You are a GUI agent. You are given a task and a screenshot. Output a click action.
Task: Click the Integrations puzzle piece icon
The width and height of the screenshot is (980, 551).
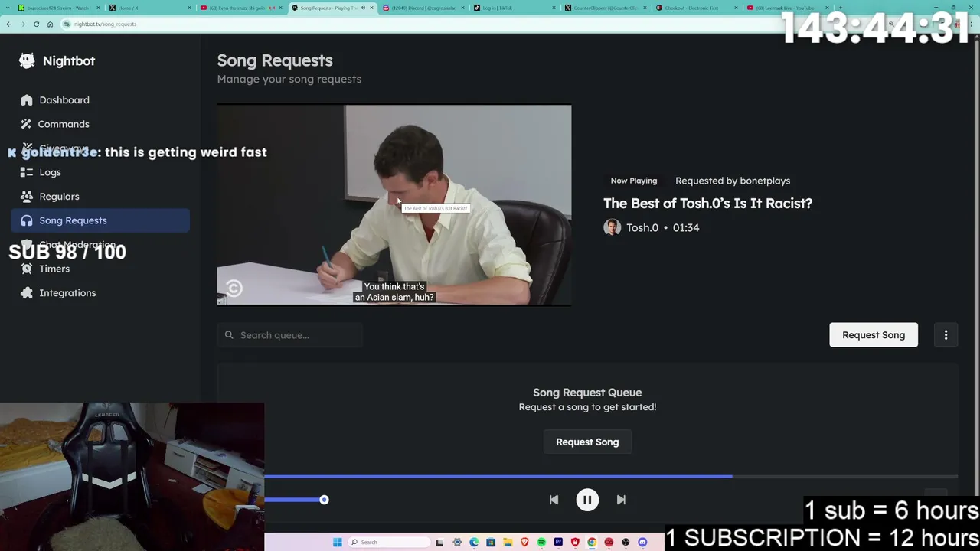(x=27, y=293)
